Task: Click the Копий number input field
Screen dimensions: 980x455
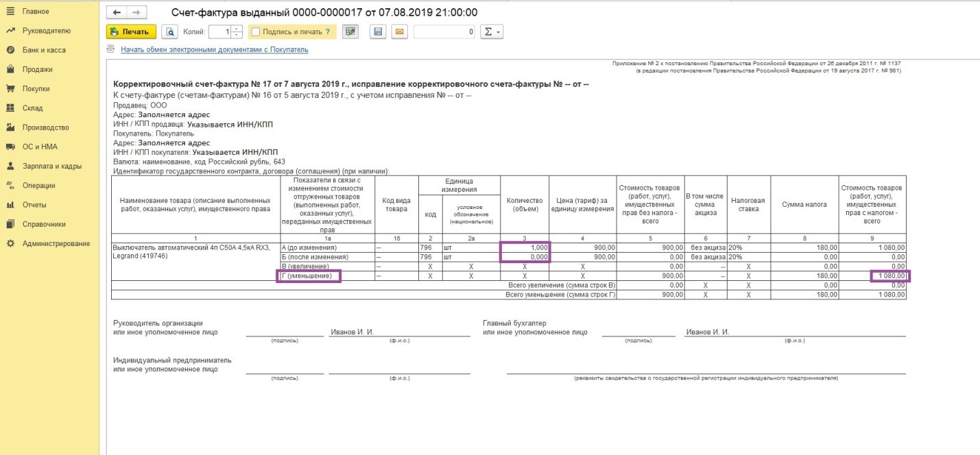Action: click(220, 32)
